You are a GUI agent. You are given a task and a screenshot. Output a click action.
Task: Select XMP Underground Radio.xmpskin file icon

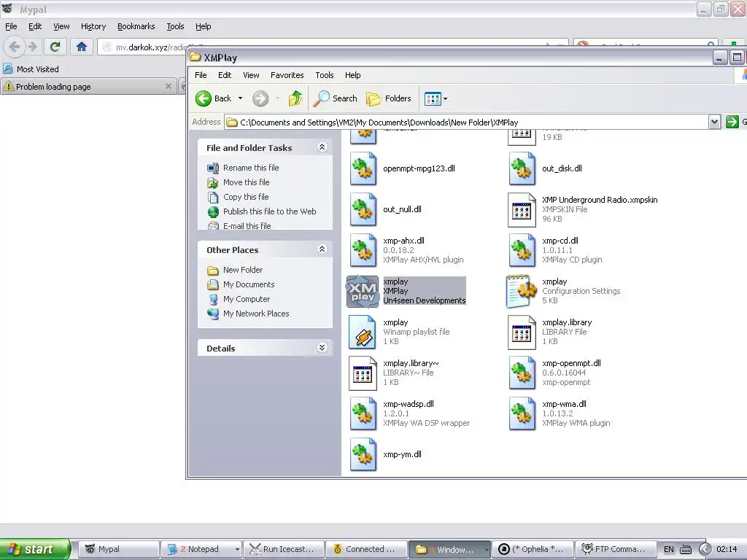click(522, 209)
